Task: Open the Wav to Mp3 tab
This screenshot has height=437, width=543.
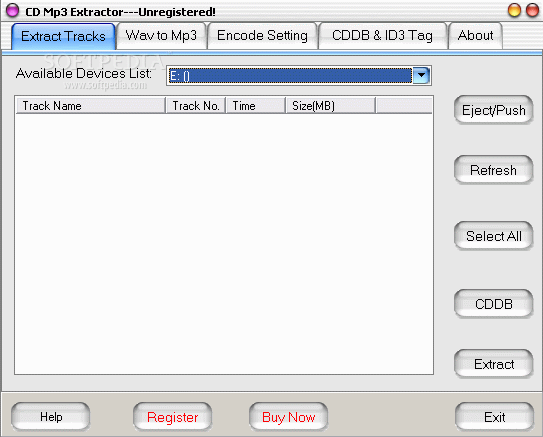Action: 161,35
